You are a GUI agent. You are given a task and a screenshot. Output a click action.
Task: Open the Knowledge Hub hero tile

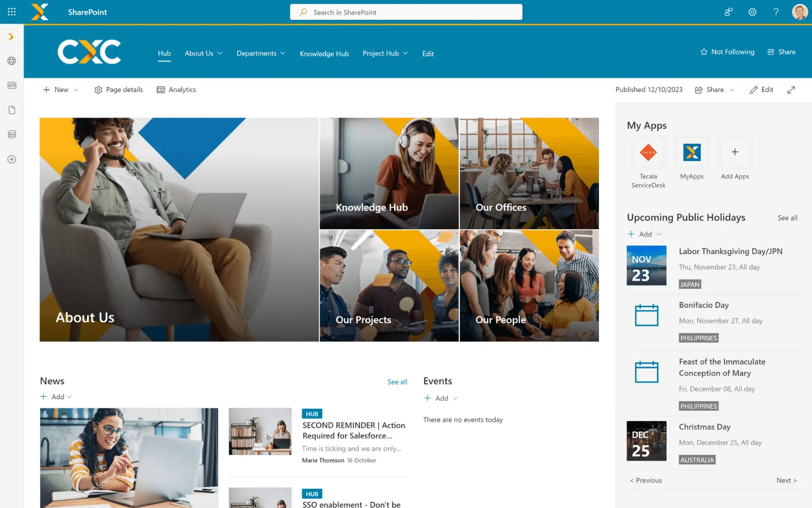click(x=389, y=173)
